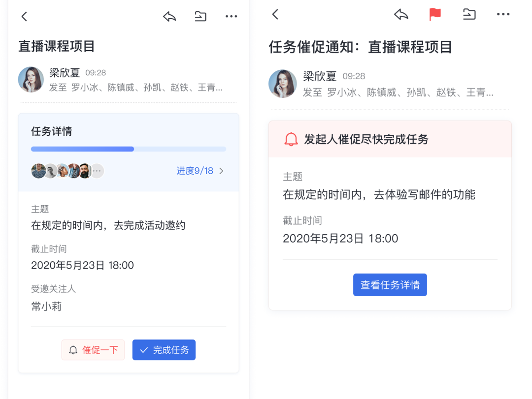
Task: Click move-to-folder icon in right panel
Action: tap(469, 15)
